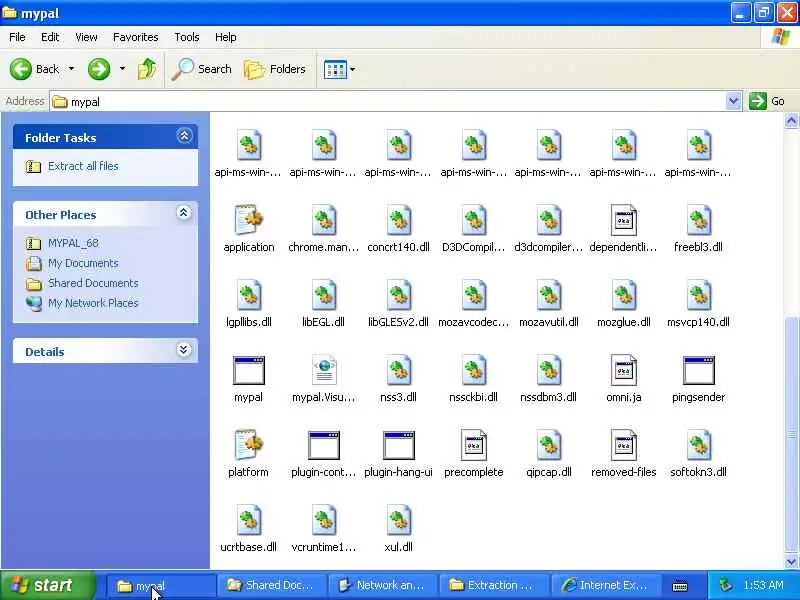Open My Network Places link
The height and width of the screenshot is (600, 800).
pos(93,303)
